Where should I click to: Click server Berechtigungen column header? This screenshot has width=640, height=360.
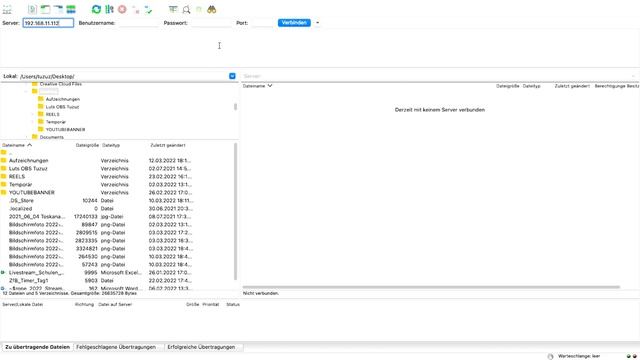click(610, 86)
